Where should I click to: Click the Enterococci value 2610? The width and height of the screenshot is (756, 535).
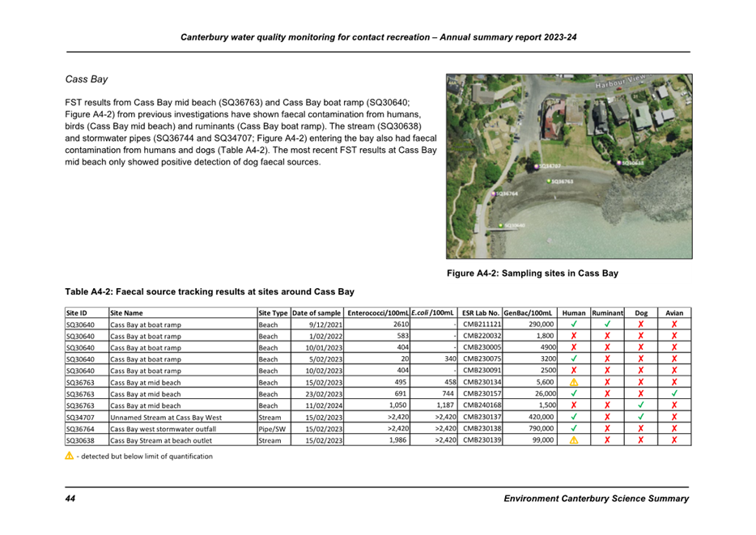(401, 325)
